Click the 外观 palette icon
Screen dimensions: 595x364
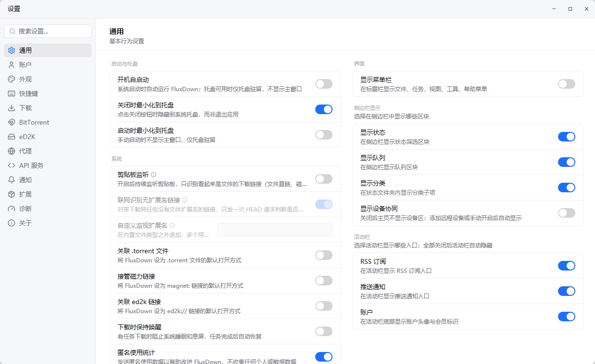[12, 79]
